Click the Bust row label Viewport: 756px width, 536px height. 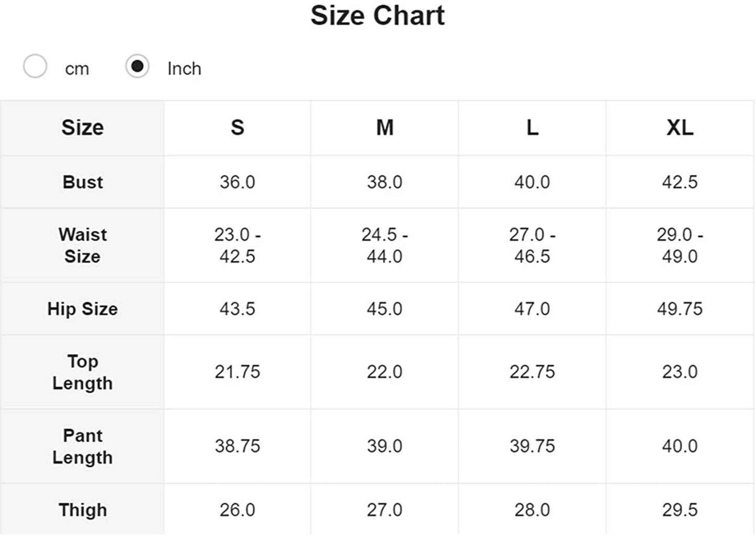click(83, 182)
